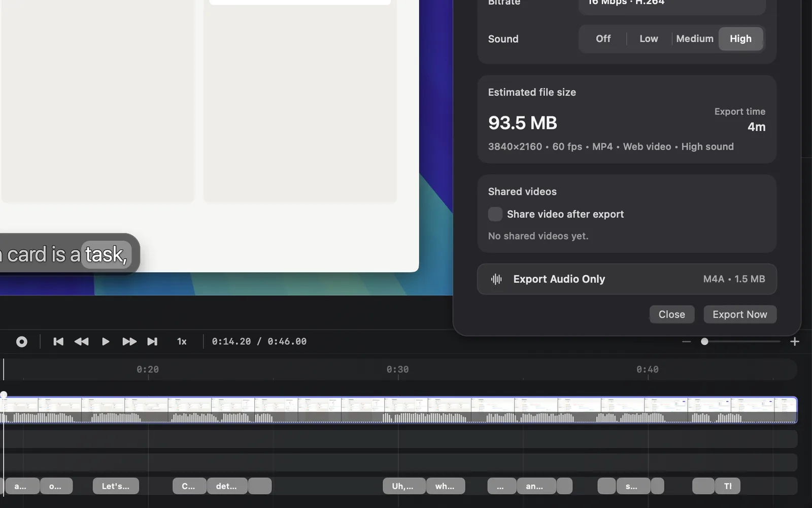Fast forward playback
The width and height of the screenshot is (812, 508).
(129, 342)
